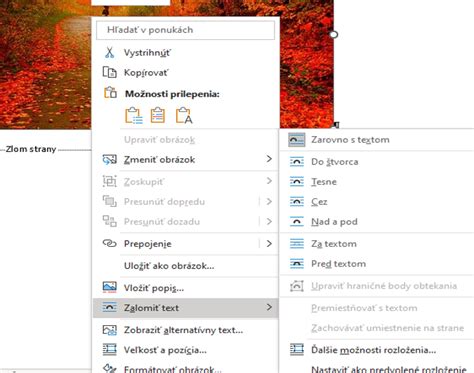474x373 pixels.
Task: Click the 'Za textom' wrap icon
Action: 297,244
